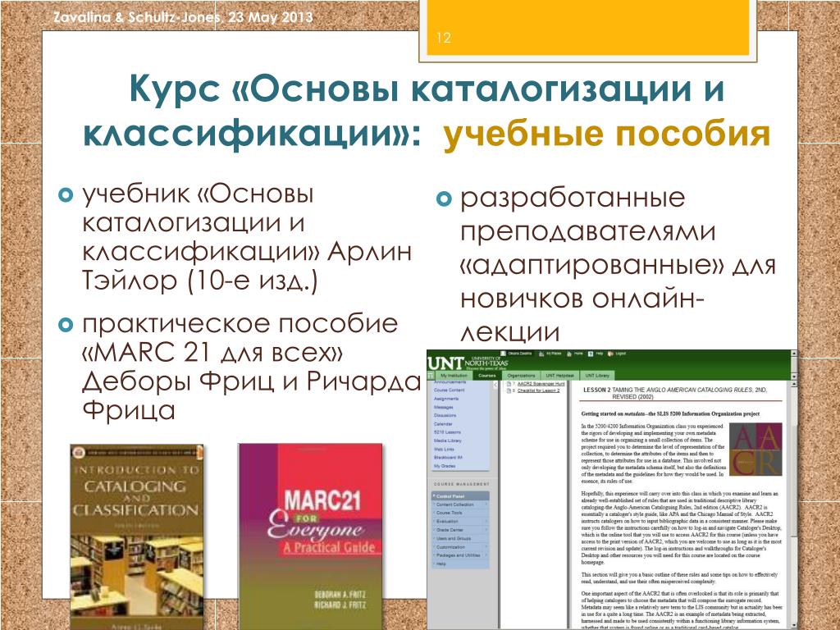Open the UNT Helpdesk tab
This screenshot has width=840, height=630.
point(559,376)
